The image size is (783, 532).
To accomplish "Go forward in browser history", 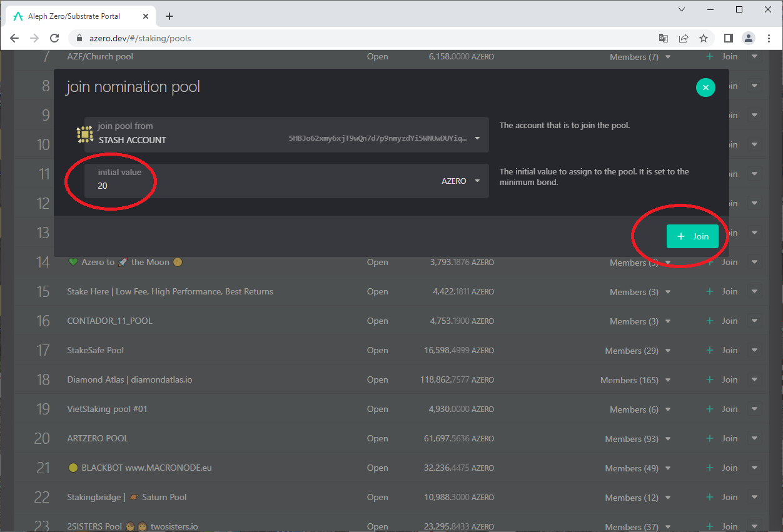I will (34, 38).
